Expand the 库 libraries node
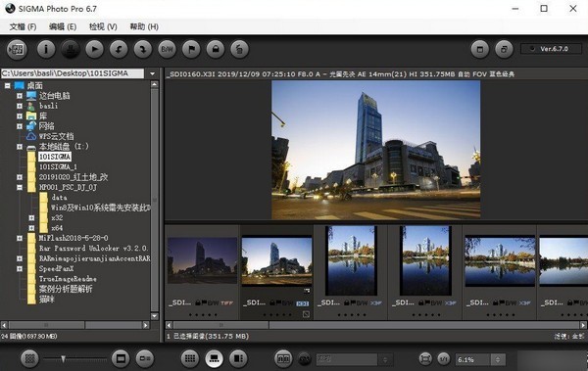 [x=20, y=116]
